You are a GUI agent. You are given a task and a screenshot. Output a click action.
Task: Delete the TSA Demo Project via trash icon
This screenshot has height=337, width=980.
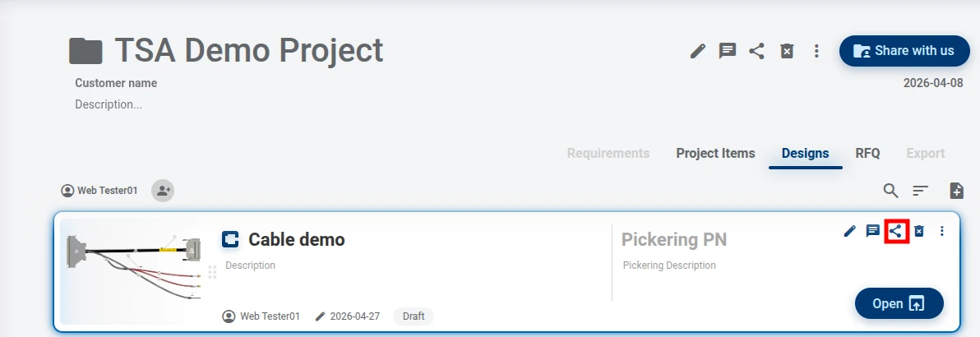tap(787, 51)
